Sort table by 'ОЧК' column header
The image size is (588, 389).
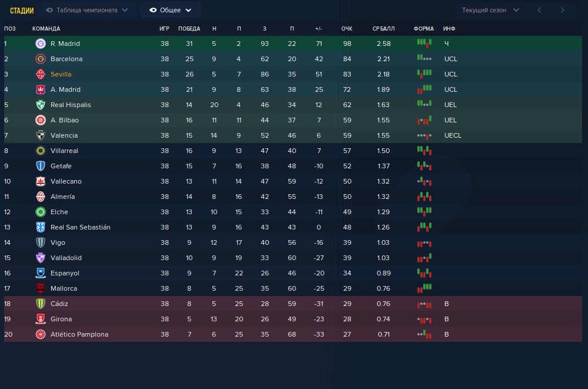347,29
